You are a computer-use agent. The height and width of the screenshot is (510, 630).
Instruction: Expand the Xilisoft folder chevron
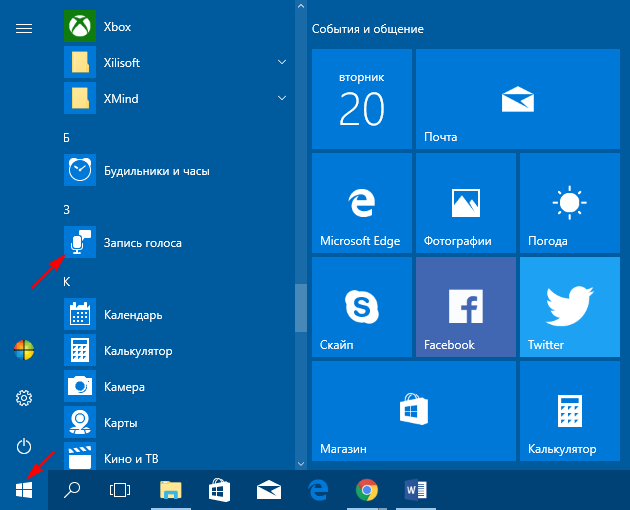click(x=282, y=63)
